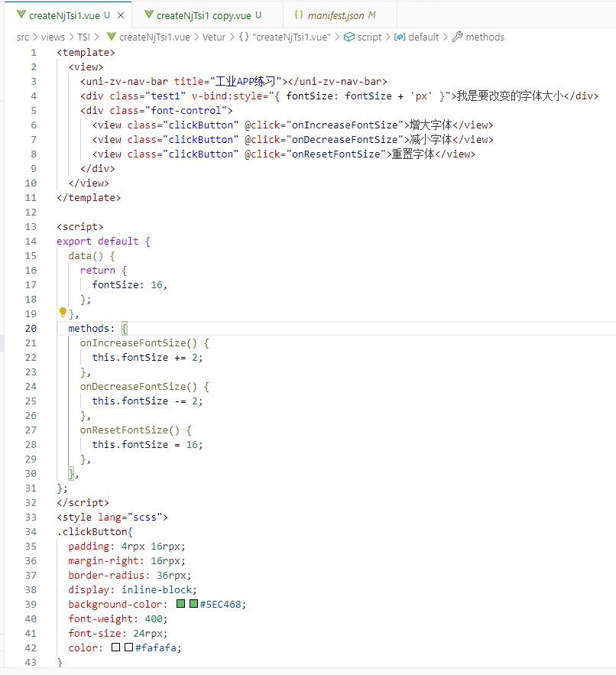The height and width of the screenshot is (675, 616).
Task: Click the Vue file icon in breadcrumb
Action: (x=111, y=37)
